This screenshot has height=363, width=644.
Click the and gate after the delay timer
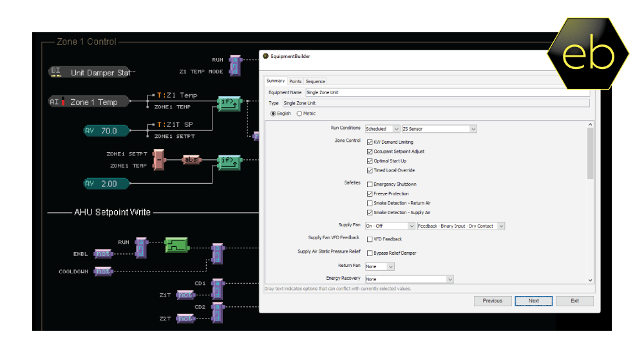tap(218, 253)
